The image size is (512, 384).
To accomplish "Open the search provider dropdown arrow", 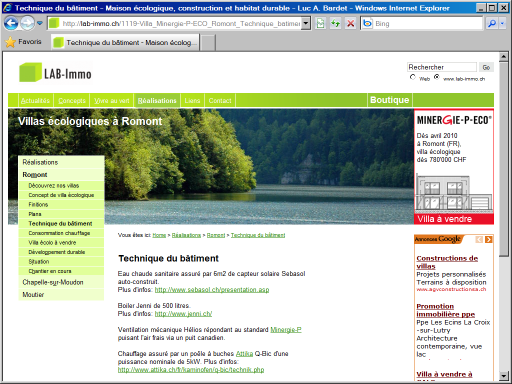I will pos(502,24).
